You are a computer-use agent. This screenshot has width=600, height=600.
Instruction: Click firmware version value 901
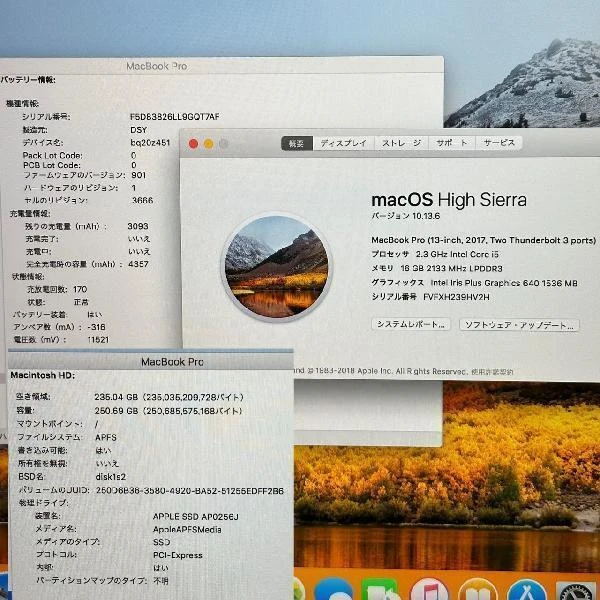139,175
